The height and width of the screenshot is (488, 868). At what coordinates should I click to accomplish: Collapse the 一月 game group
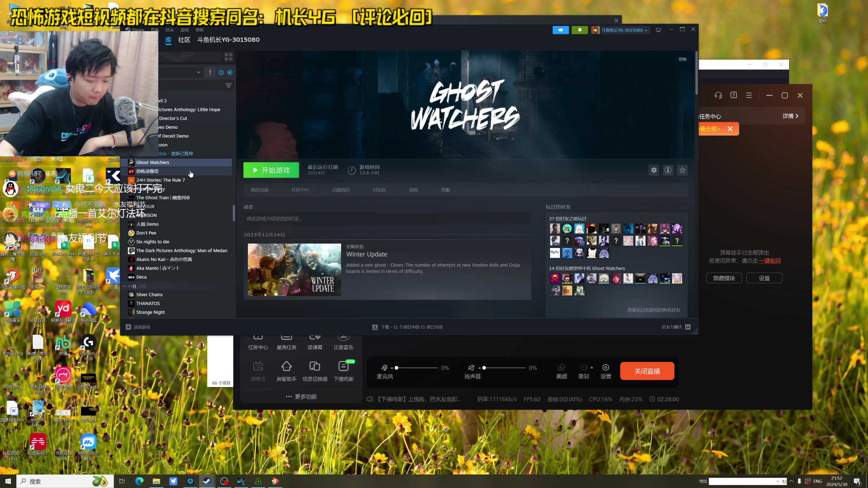point(125,286)
